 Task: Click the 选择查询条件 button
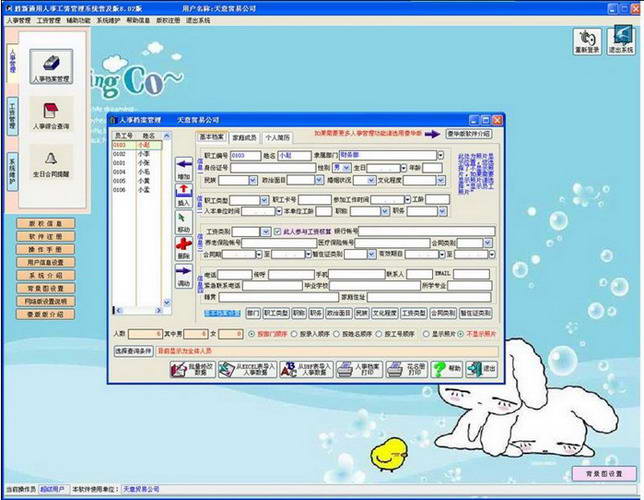[133, 351]
